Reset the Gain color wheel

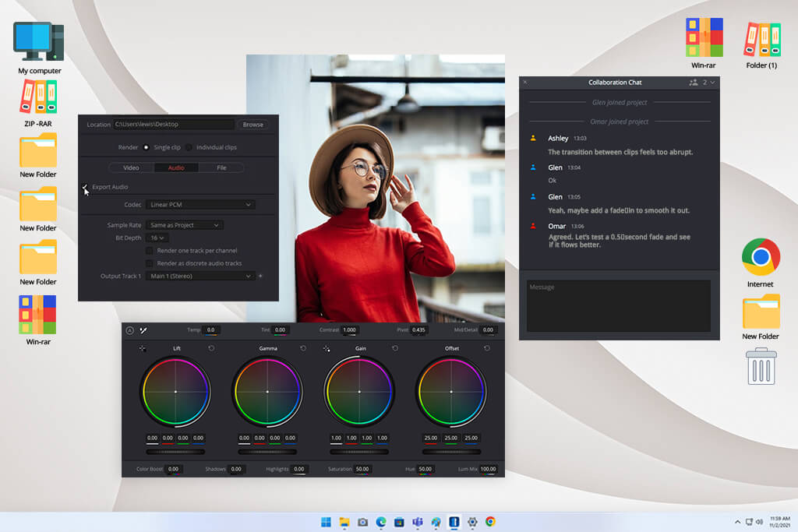tap(395, 348)
